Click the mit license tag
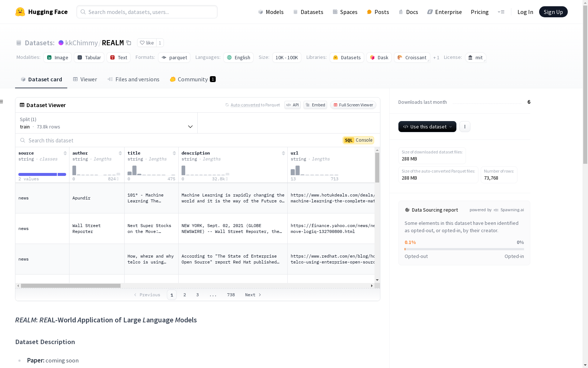588x368 pixels. [x=476, y=57]
